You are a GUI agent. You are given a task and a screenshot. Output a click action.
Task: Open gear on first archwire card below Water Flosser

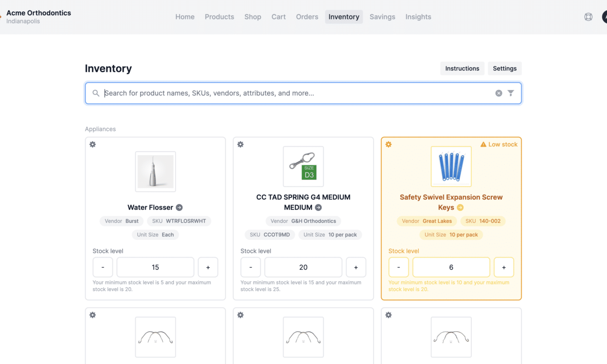click(x=92, y=315)
